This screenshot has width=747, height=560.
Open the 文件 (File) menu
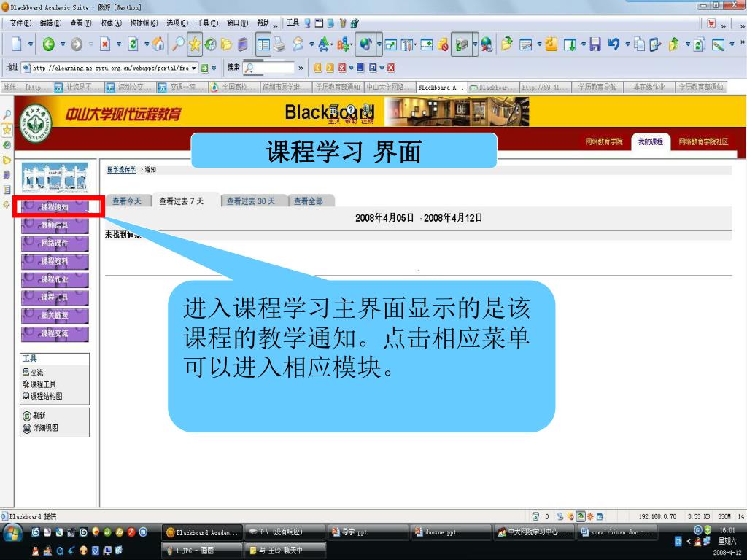coord(20,23)
